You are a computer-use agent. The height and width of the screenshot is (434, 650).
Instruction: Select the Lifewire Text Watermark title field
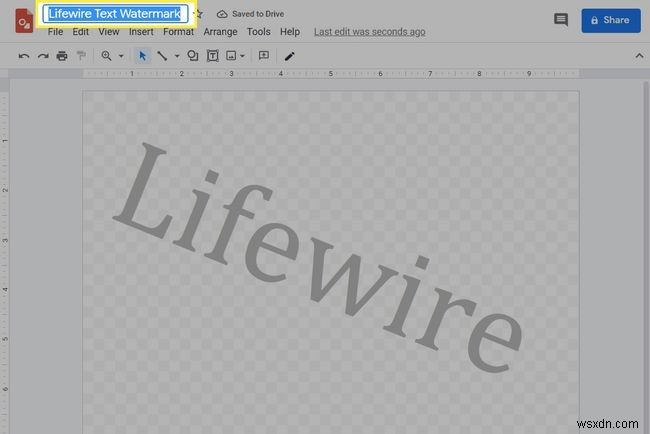point(115,14)
